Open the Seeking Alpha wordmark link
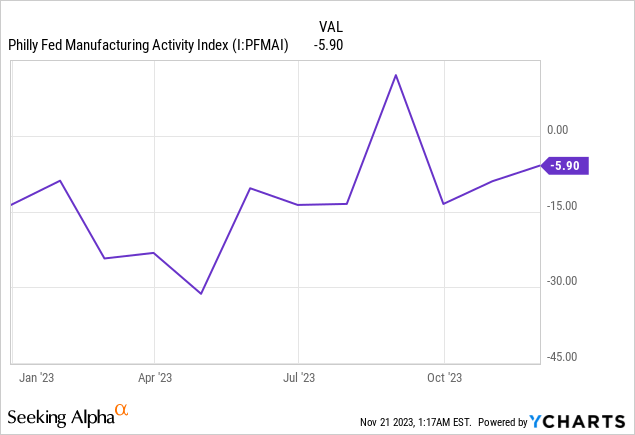 tap(59, 416)
